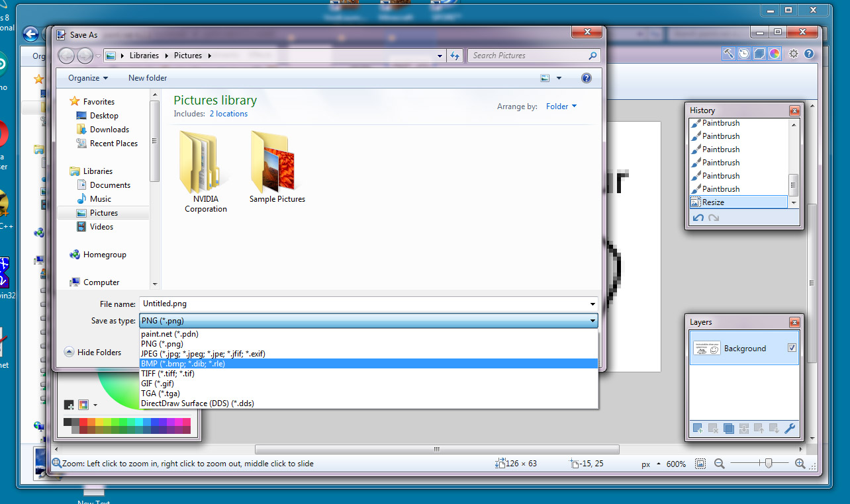Toggle the Layers window icon in top toolbar

[x=759, y=54]
